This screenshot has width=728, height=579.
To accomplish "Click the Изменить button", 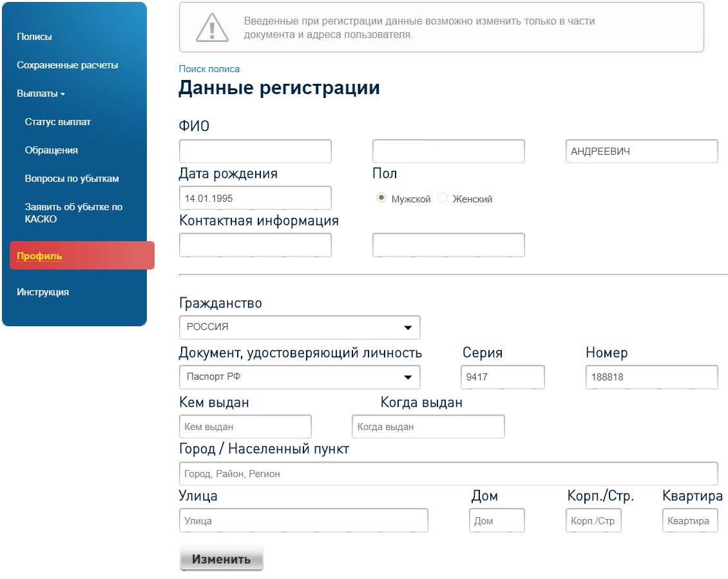I will 222,558.
